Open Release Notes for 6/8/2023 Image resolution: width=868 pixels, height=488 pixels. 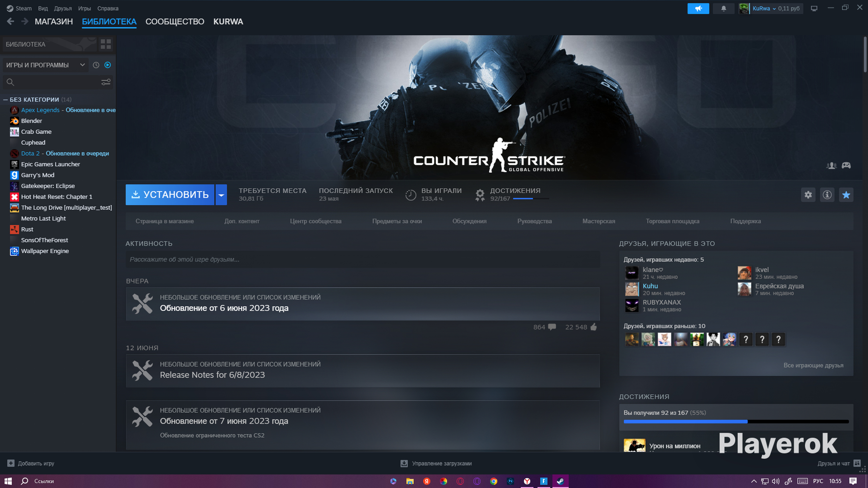(363, 371)
